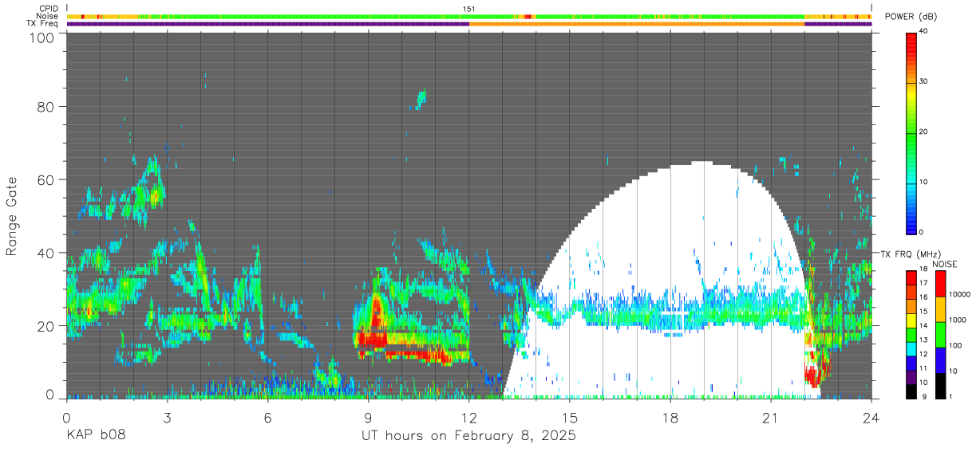Viewport: 980px width, 452px height.
Task: Click the Range Gate axis title
Action: click(12, 215)
